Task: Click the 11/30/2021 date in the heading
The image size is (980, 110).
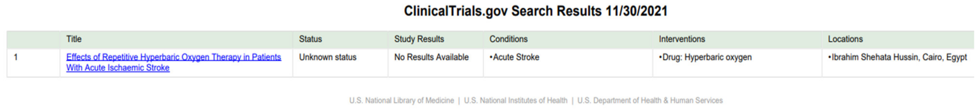Action: [636, 11]
